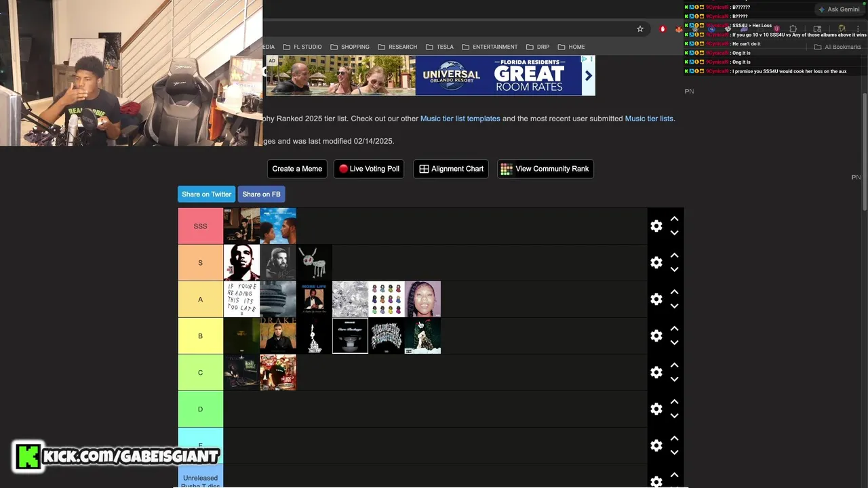Click the AD badge on the banner
Viewport: 868px width, 488px height.
coord(271,60)
